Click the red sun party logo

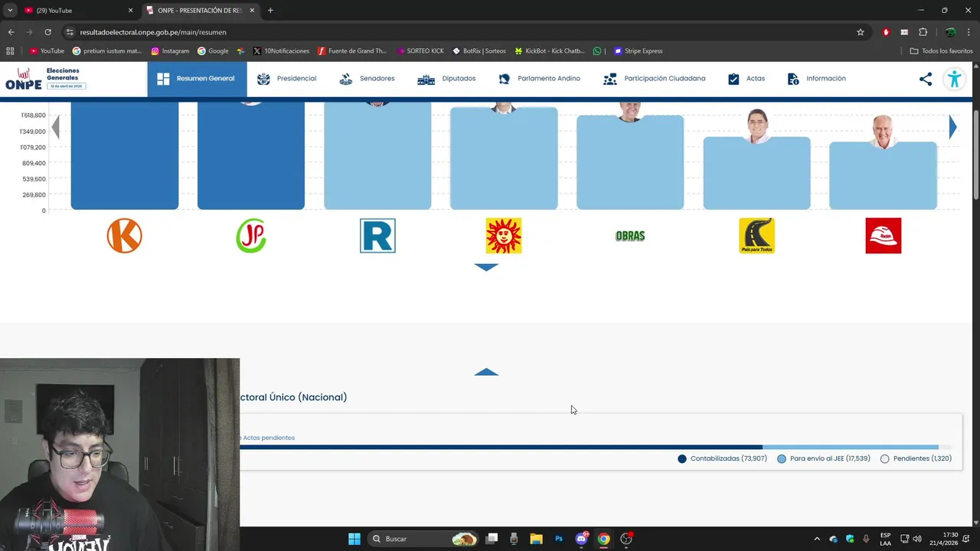click(x=504, y=236)
